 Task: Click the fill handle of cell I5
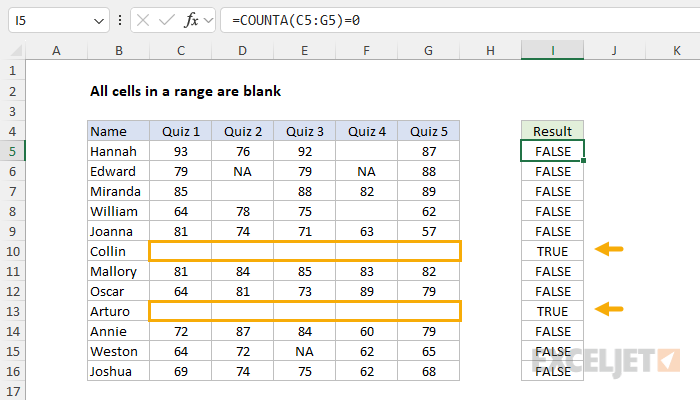click(583, 161)
